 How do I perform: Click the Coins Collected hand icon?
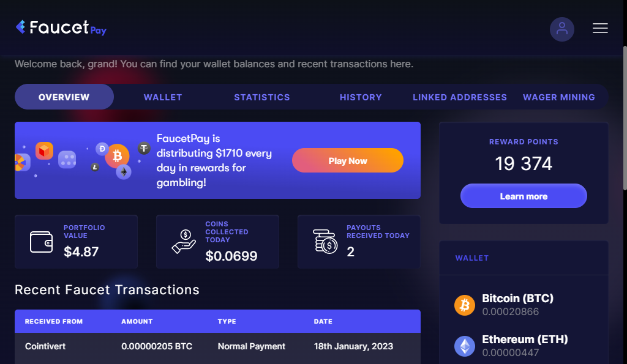[x=184, y=241]
